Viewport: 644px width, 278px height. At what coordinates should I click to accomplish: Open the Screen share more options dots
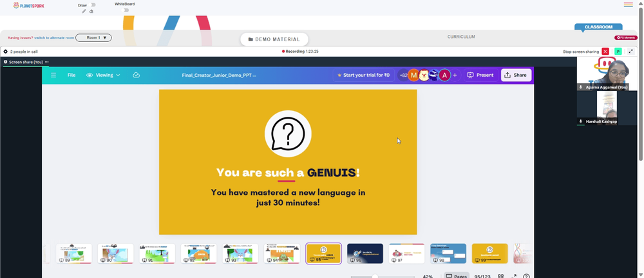[47, 62]
